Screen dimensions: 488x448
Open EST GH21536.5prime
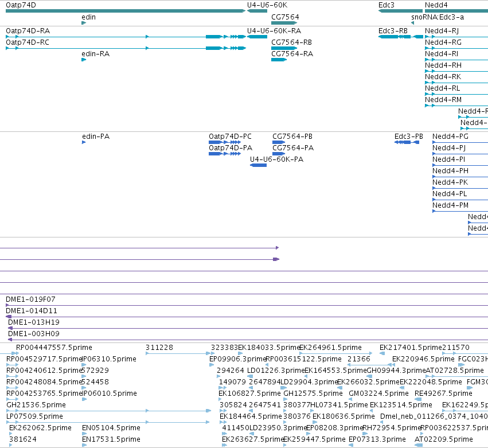tap(36, 405)
